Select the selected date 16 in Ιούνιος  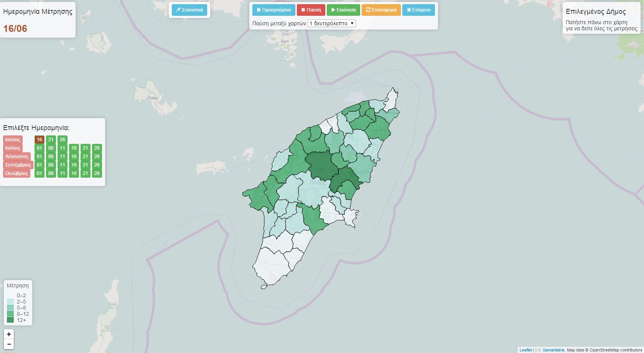pyautogui.click(x=40, y=140)
